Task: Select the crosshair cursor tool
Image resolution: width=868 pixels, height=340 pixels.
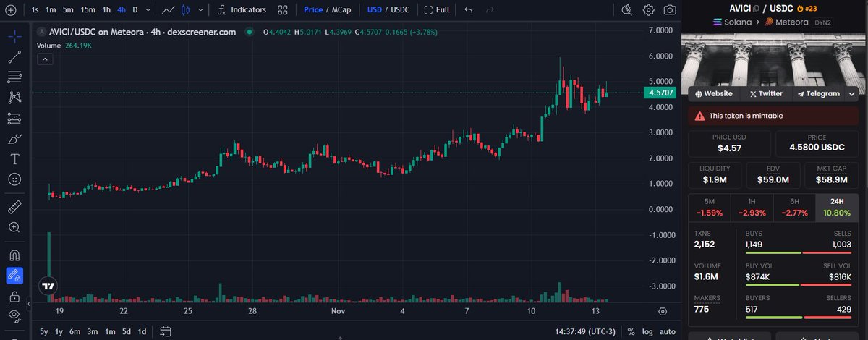Action: click(14, 38)
